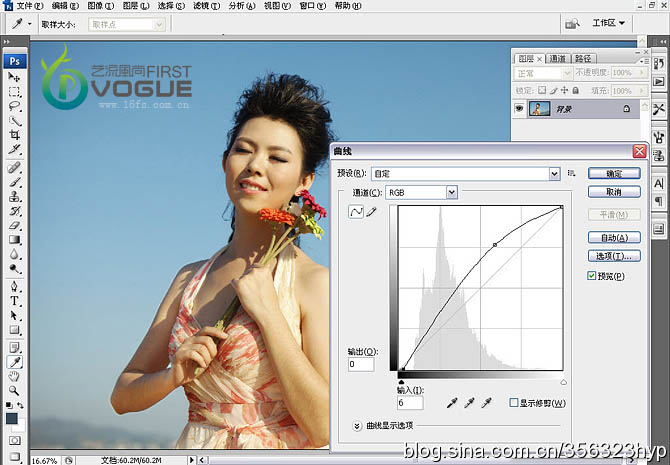Click the 自动 (Auto) button
The image size is (670, 465).
point(614,238)
